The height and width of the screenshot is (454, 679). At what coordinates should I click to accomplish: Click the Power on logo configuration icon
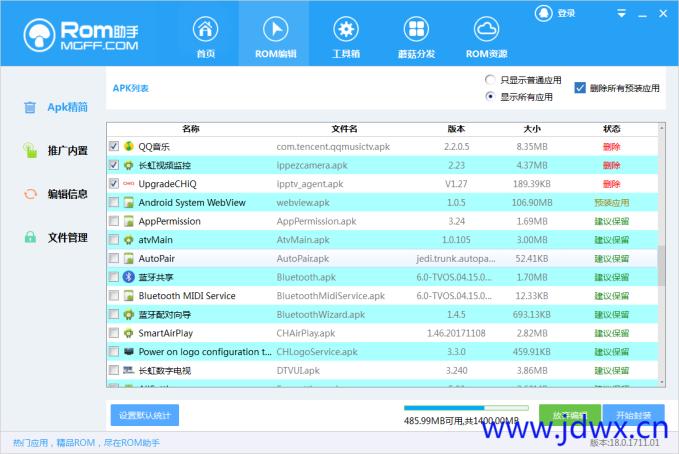129,351
